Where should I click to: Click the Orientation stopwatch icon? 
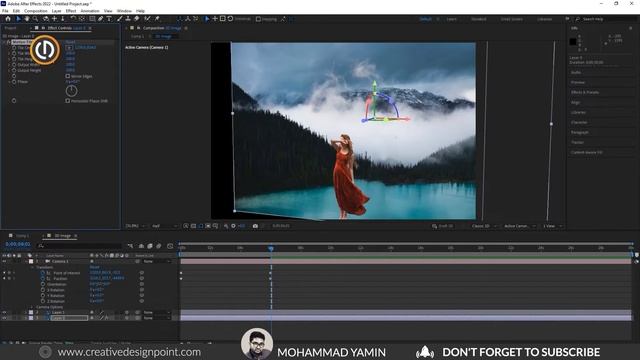(43, 284)
